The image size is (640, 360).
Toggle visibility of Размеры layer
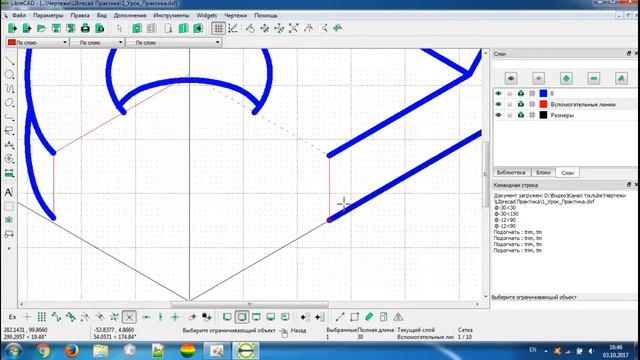pos(498,115)
